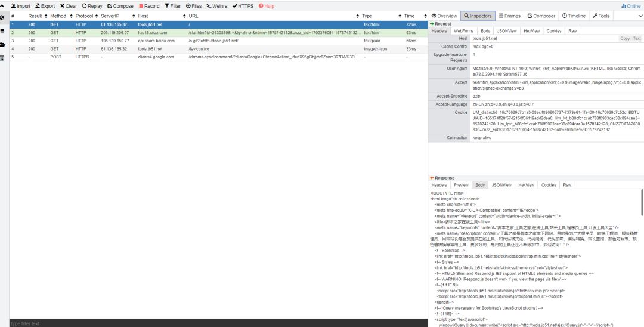Viewport: 644px width, 327px height.
Task: Open the Weinre menu
Action: (x=217, y=6)
